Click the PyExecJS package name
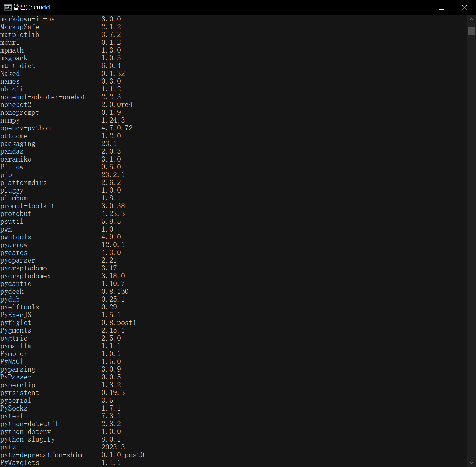The width and height of the screenshot is (476, 467). [16, 315]
